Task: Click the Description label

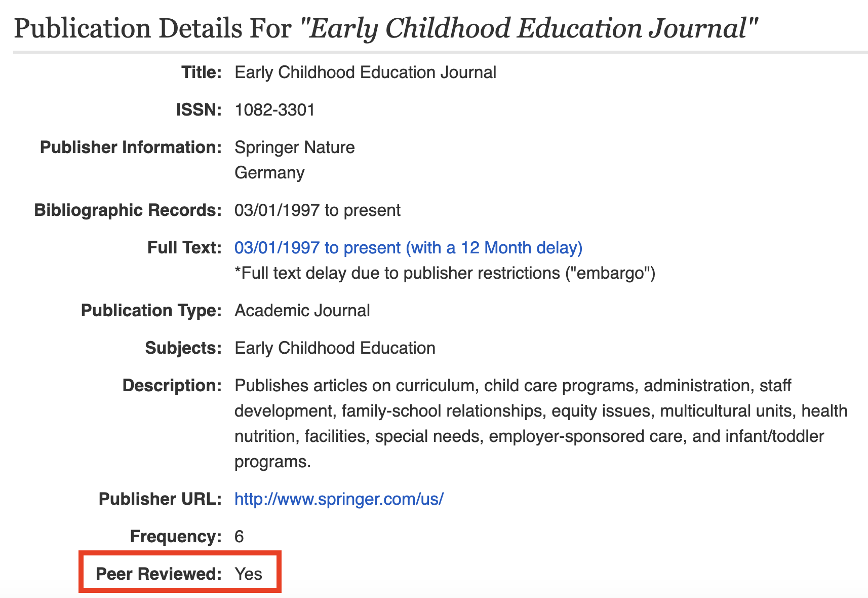Action: click(172, 386)
